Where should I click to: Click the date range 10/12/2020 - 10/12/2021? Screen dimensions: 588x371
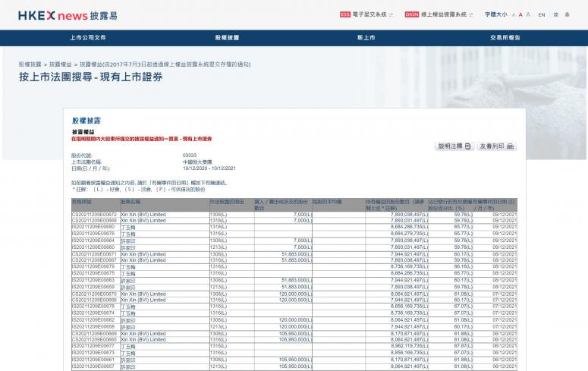click(x=209, y=168)
